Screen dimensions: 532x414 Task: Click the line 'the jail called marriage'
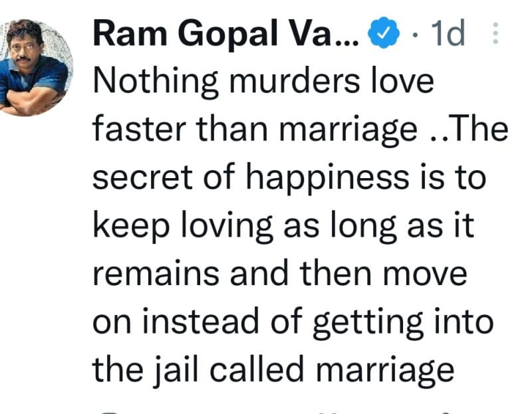[273, 370]
